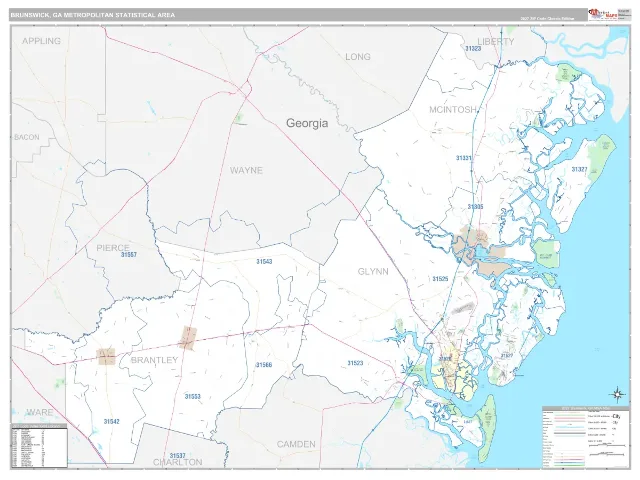Click the '2022 ZIP Code Classic Edition' subtitle

pos(547,18)
